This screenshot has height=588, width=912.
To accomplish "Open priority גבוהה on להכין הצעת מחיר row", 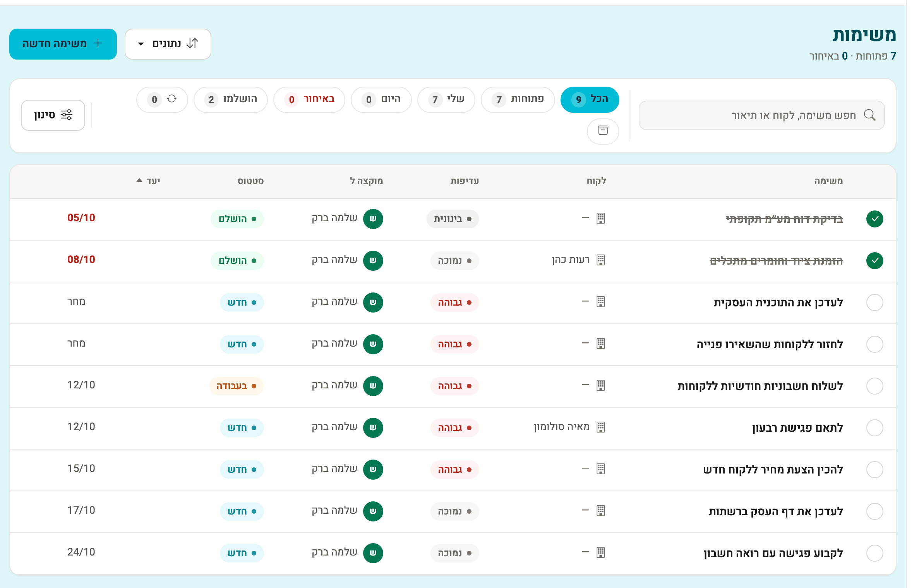I will point(454,470).
